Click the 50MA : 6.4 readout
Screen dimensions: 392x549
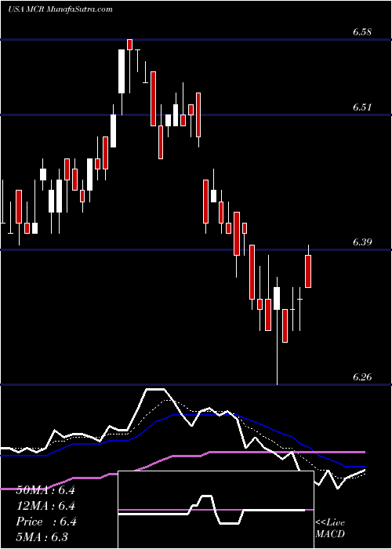pyautogui.click(x=45, y=490)
